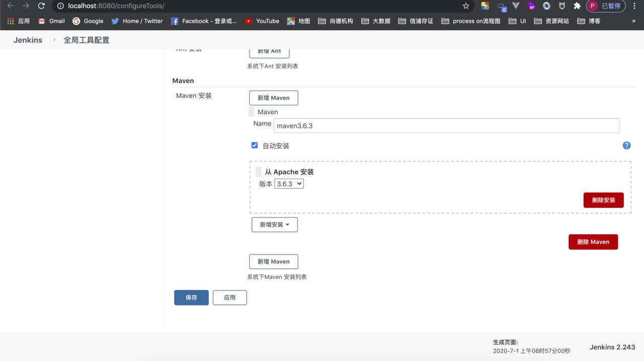The height and width of the screenshot is (361, 644).
Task: Open the YouTube bookmark
Action: click(x=262, y=21)
